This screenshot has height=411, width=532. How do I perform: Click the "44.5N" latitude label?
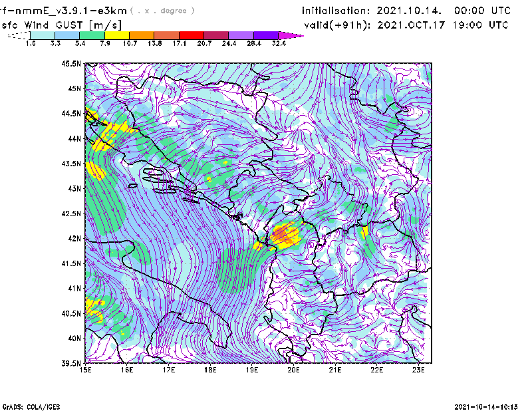click(x=71, y=113)
